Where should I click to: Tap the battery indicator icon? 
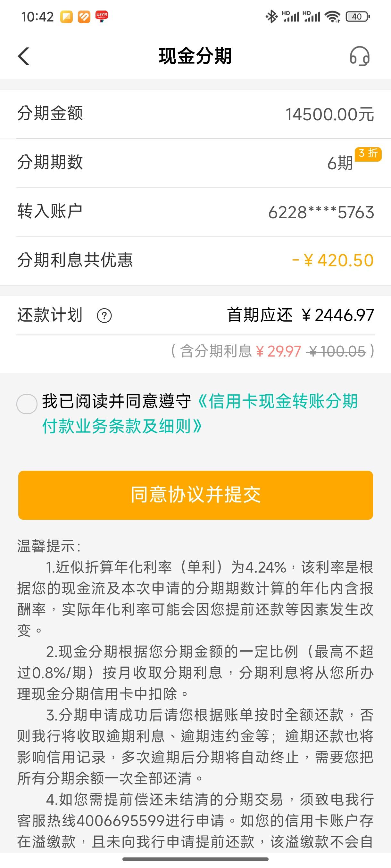click(x=358, y=17)
